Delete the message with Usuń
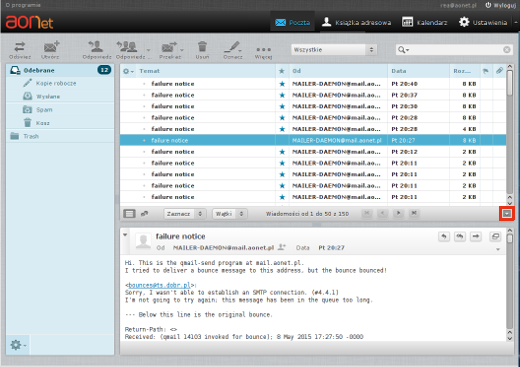 [x=202, y=50]
